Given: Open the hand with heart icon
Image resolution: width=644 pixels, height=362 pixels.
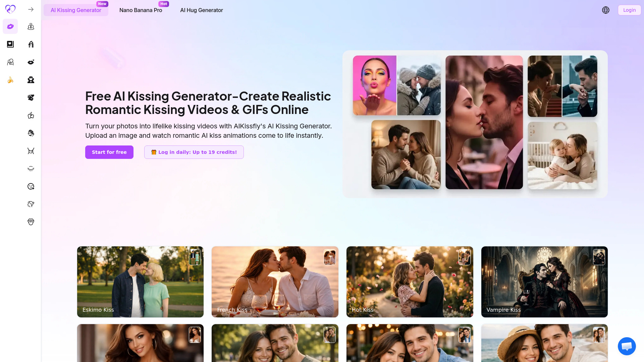Looking at the screenshot, I should tap(31, 98).
